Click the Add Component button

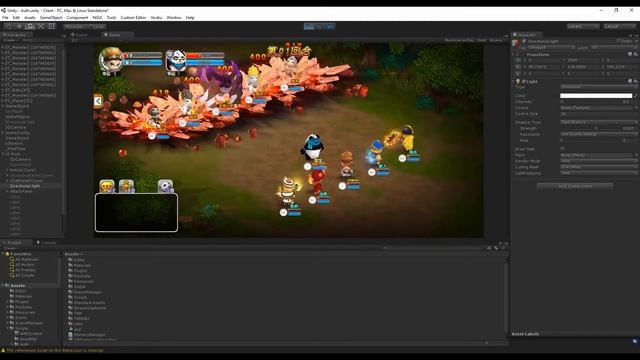[x=575, y=186]
